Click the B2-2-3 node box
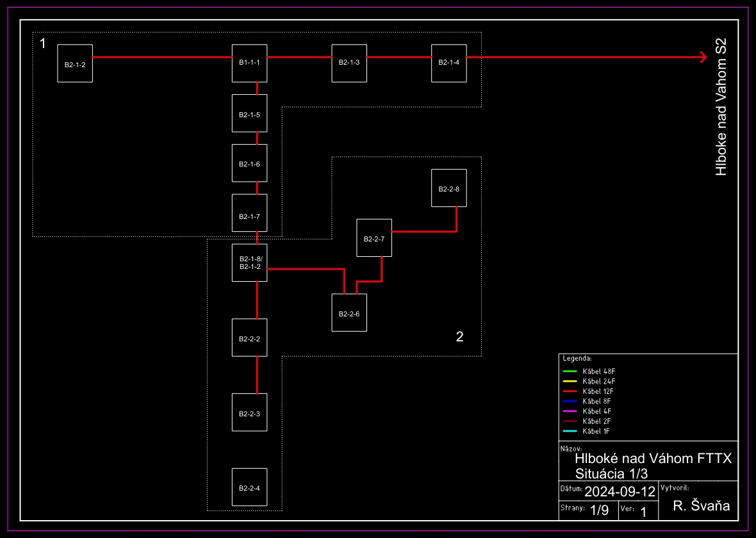This screenshot has height=538, width=756. click(x=249, y=412)
